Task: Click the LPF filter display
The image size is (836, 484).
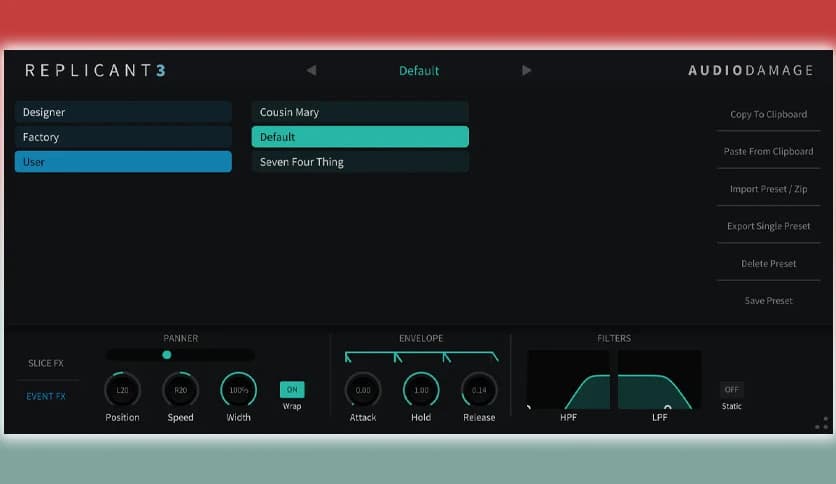Action: click(x=660, y=380)
